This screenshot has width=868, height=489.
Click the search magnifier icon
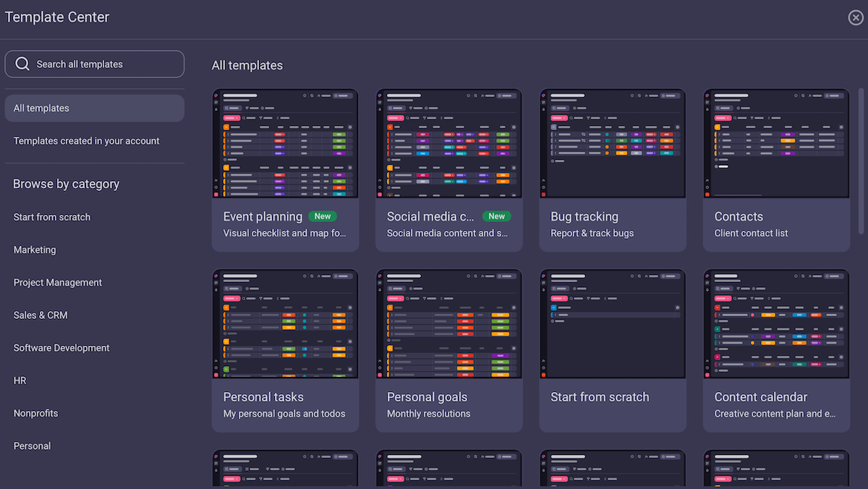click(x=22, y=64)
